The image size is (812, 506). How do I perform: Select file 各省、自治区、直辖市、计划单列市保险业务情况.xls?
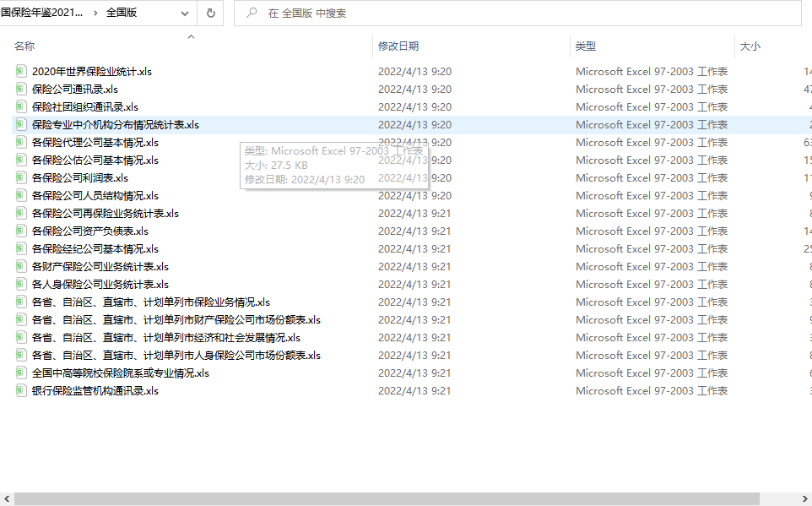pyautogui.click(x=151, y=302)
